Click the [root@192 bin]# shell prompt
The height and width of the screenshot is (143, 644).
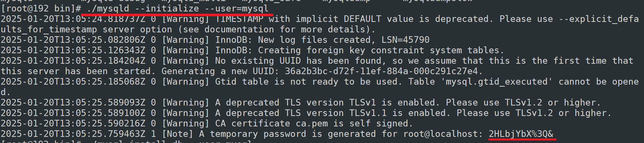click(x=41, y=9)
